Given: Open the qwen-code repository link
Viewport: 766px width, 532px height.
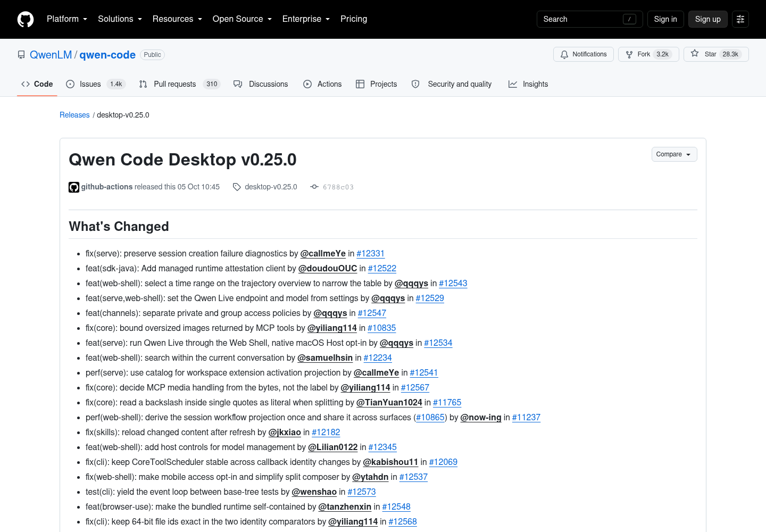Looking at the screenshot, I should [x=107, y=55].
